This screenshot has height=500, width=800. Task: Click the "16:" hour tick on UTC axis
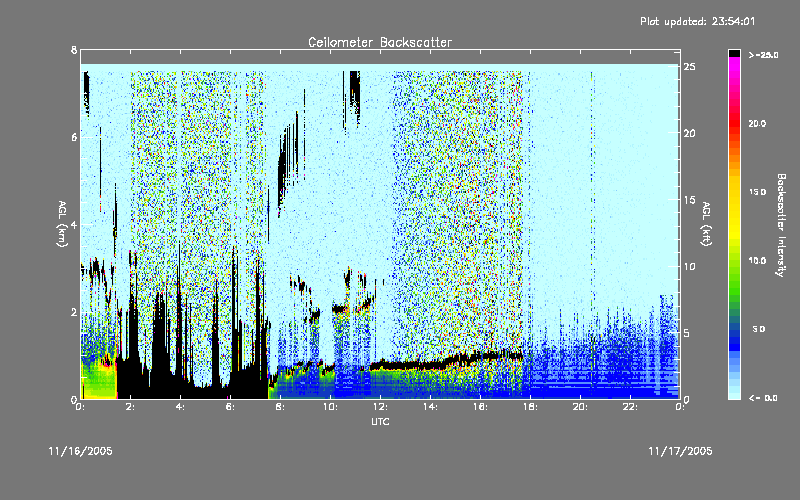[481, 407]
